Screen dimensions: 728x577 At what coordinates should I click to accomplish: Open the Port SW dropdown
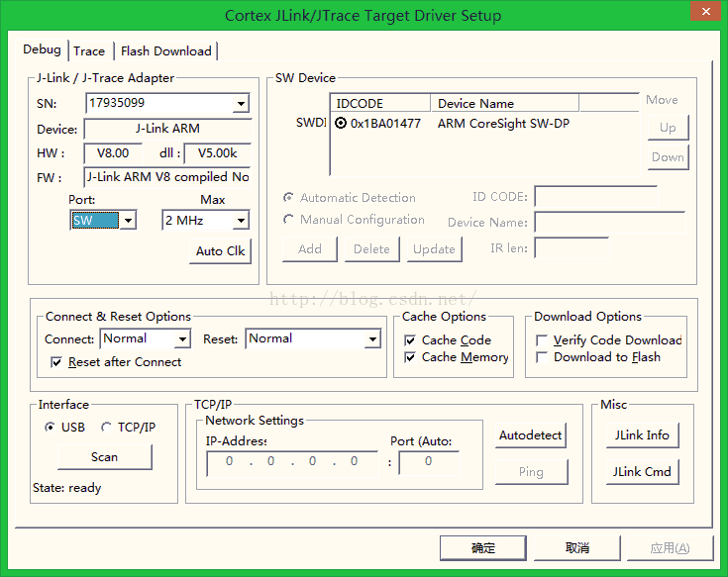click(128, 221)
